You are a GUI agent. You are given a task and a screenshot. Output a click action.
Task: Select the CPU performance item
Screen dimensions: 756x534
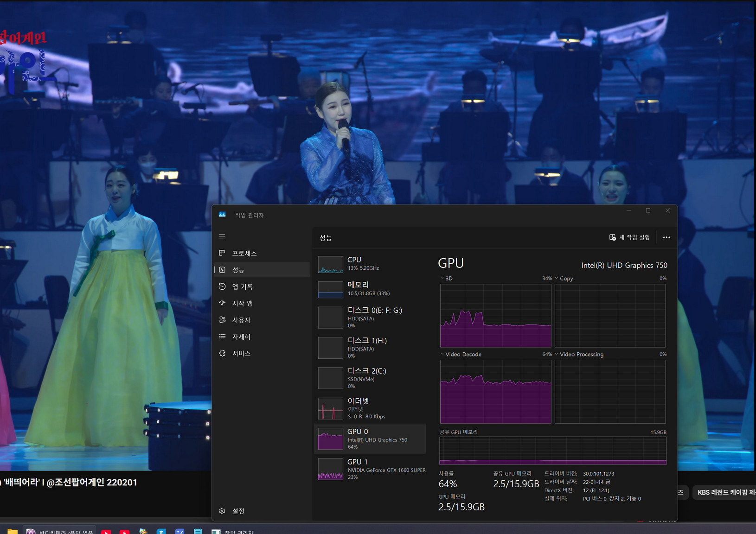370,264
